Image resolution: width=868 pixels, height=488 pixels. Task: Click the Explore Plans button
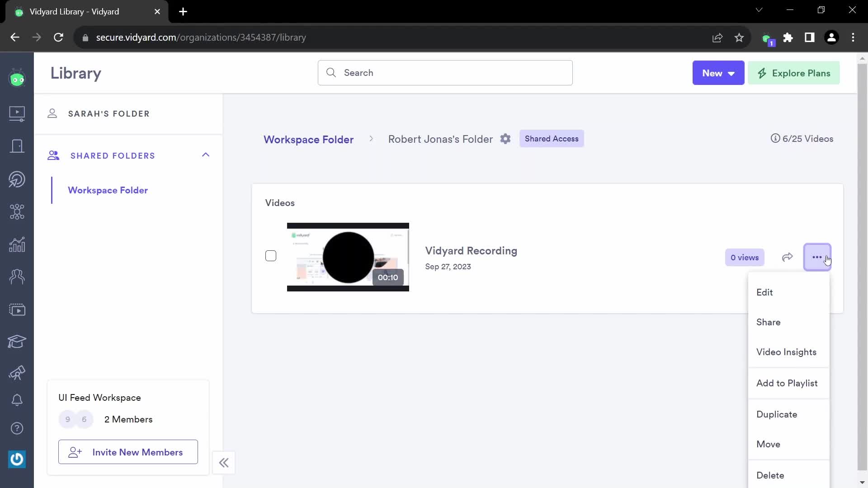[795, 73]
